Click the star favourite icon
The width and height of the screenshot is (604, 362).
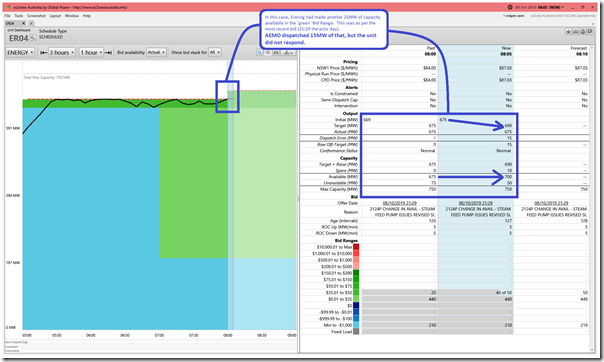(568, 32)
